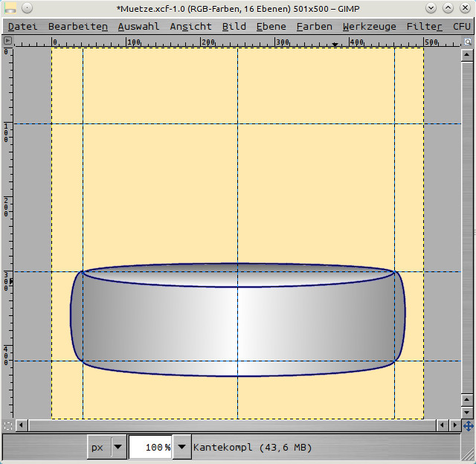Viewport: 476px width, 464px height.
Task: Open the px unit dropdown
Action: coord(107,447)
